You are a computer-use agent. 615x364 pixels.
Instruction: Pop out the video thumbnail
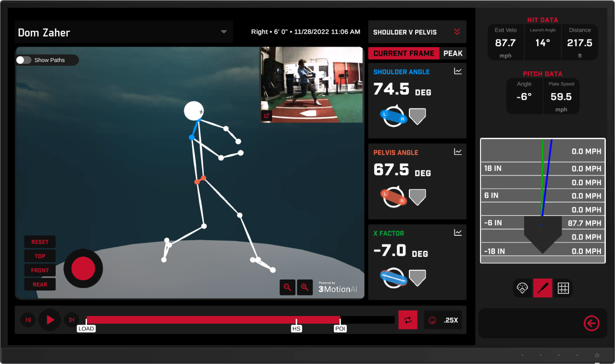267,115
